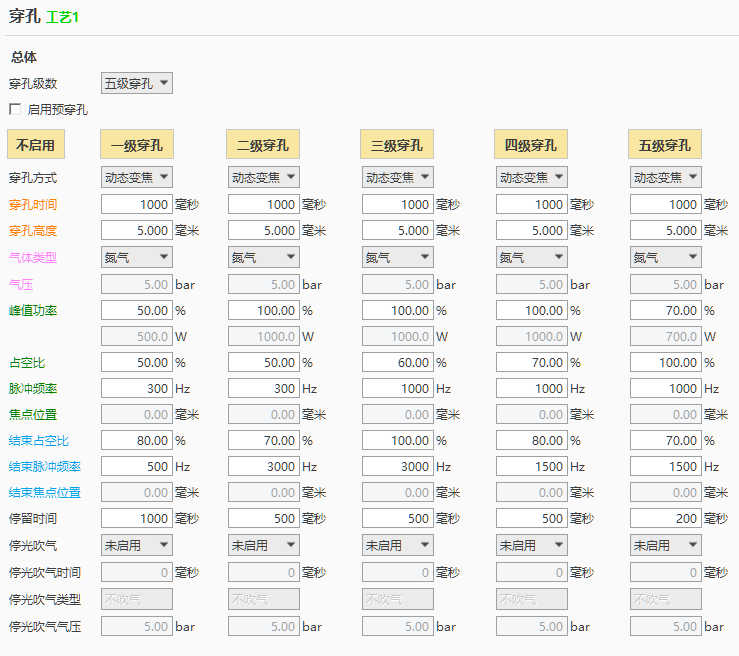Focus 占空比 field under 三级穿孔
Image resolution: width=739 pixels, height=656 pixels.
point(397,362)
